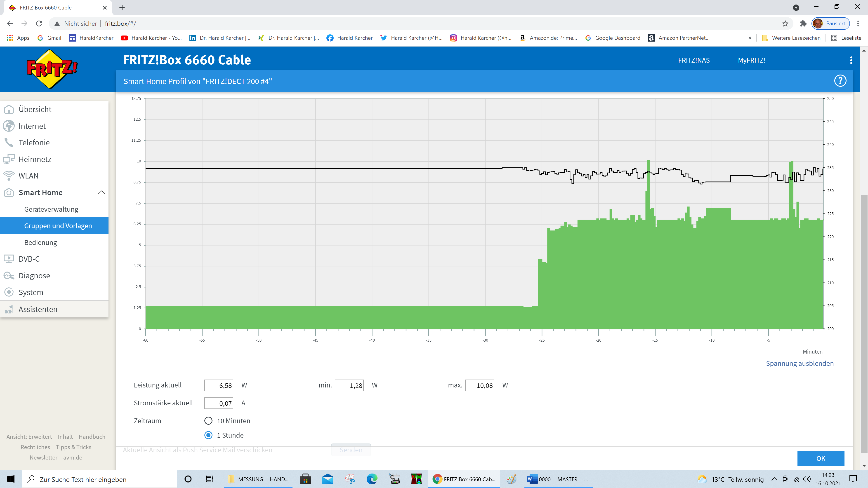Expand hidden bookmarks overflow chevron
Screen dimensions: 868x488
point(750,38)
